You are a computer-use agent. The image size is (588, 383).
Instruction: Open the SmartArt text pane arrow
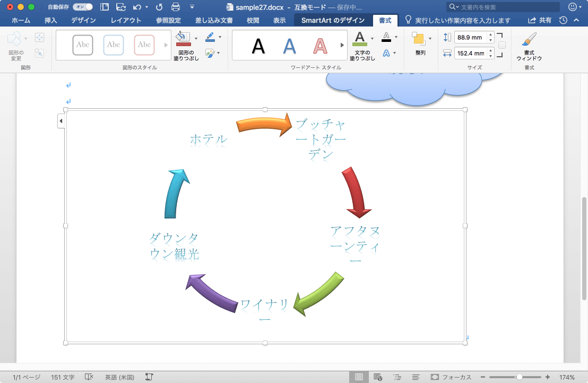click(60, 121)
